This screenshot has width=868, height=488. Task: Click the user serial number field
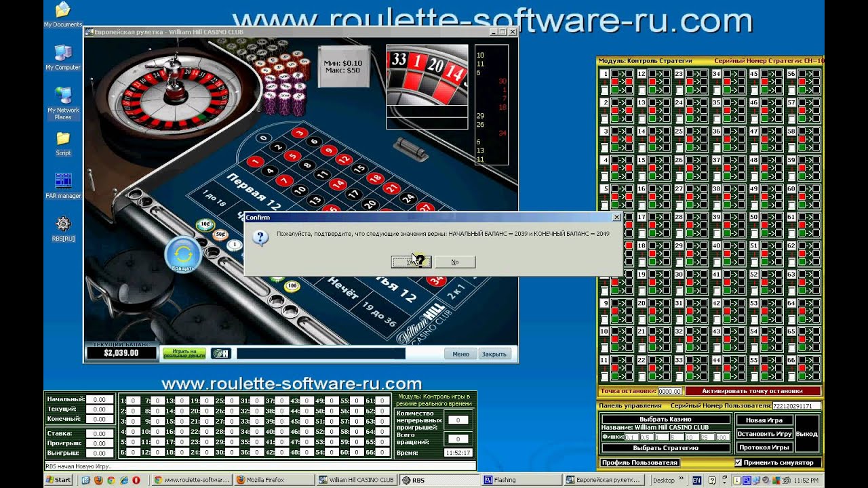tap(796, 406)
